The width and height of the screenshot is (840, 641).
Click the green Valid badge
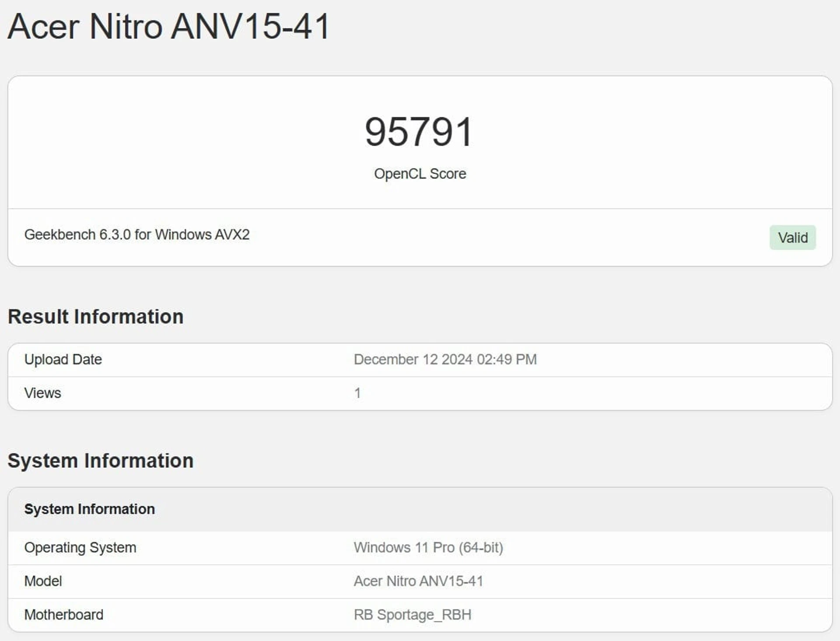click(793, 237)
